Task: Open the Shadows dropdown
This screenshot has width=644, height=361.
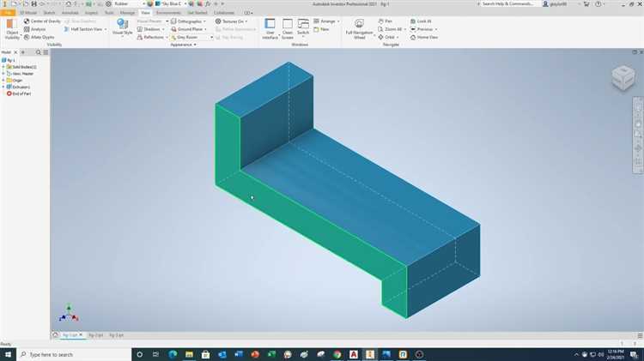Action: click(x=153, y=29)
